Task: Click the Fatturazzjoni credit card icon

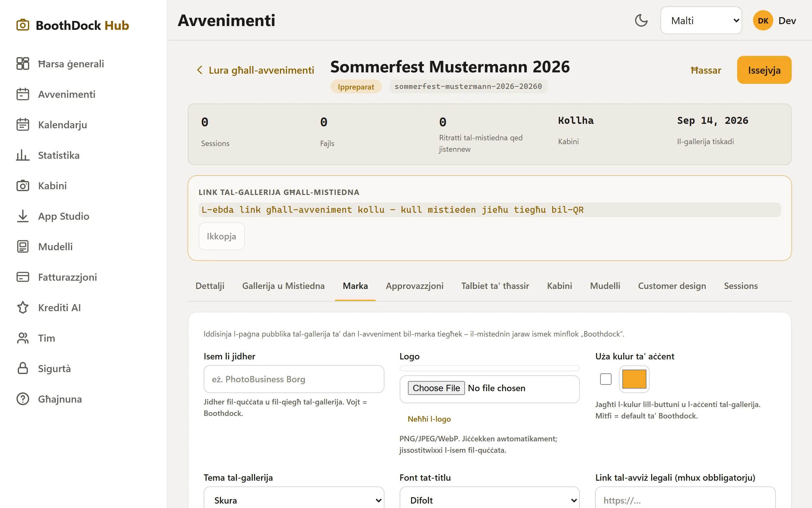Action: pos(23,277)
